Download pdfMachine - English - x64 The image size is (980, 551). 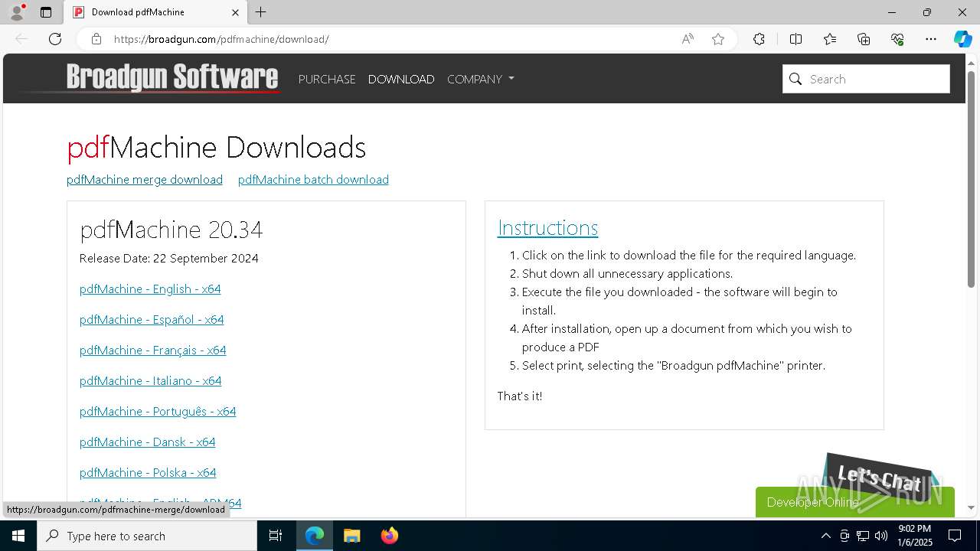click(x=150, y=289)
